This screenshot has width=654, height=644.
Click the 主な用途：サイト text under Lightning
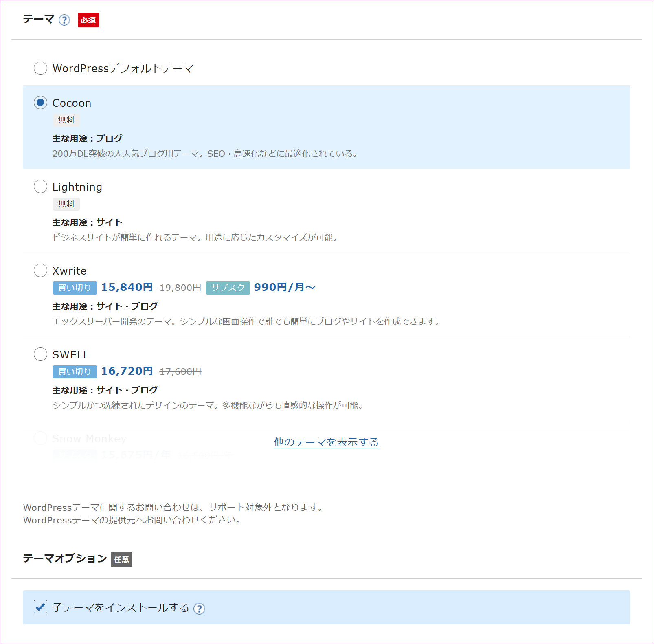88,222
